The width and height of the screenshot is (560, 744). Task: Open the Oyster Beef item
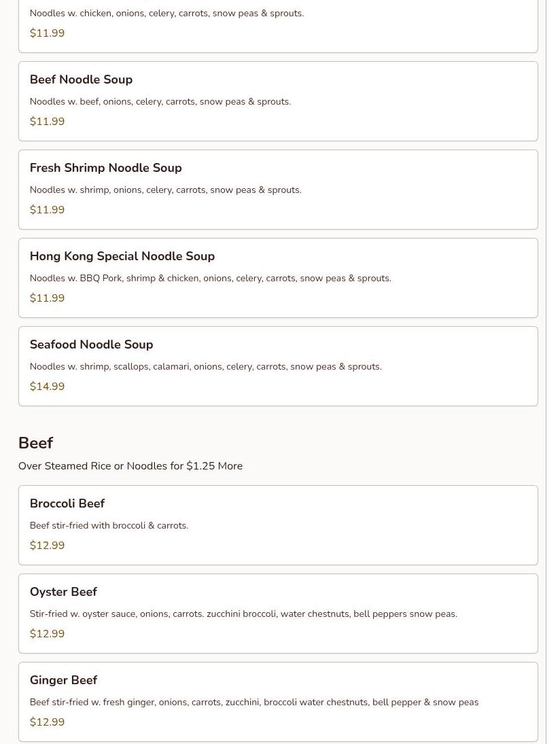click(x=63, y=592)
